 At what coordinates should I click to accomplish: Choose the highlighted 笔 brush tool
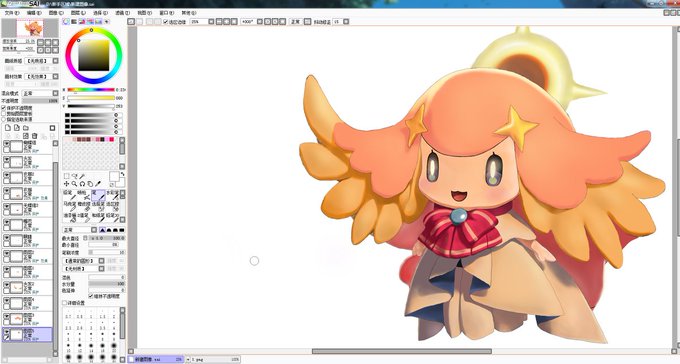click(x=98, y=195)
